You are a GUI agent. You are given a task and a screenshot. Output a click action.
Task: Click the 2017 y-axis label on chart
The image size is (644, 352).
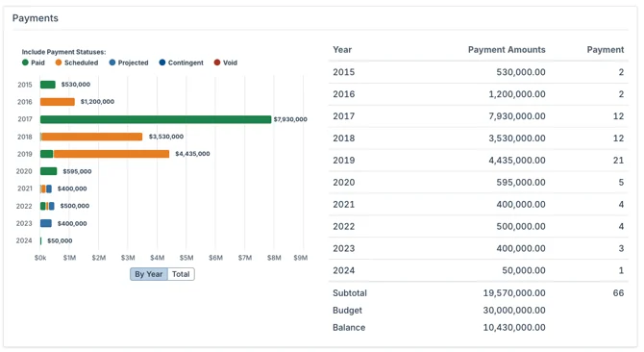click(25, 119)
